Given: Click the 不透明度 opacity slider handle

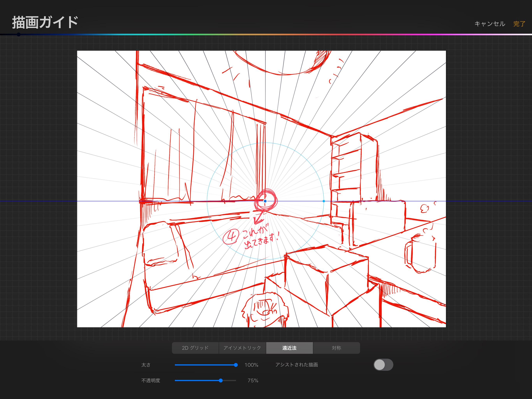Looking at the screenshot, I should [221, 380].
